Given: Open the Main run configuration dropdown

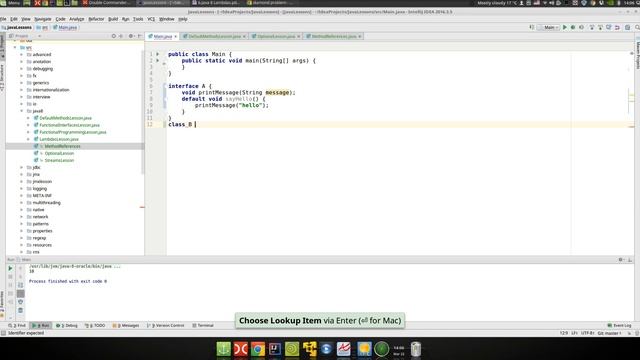Looking at the screenshot, I should [x=549, y=27].
